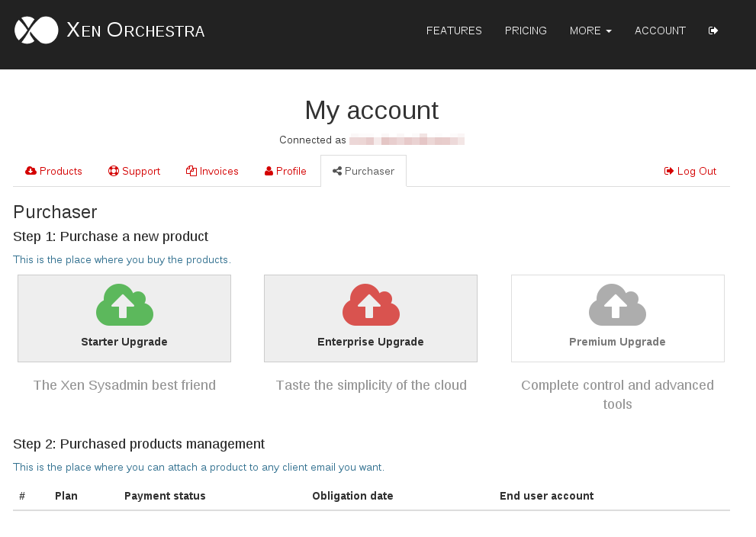This screenshot has width=756, height=537.
Task: Click the red Enterprise Upgrade cloud icon
Action: (x=371, y=304)
